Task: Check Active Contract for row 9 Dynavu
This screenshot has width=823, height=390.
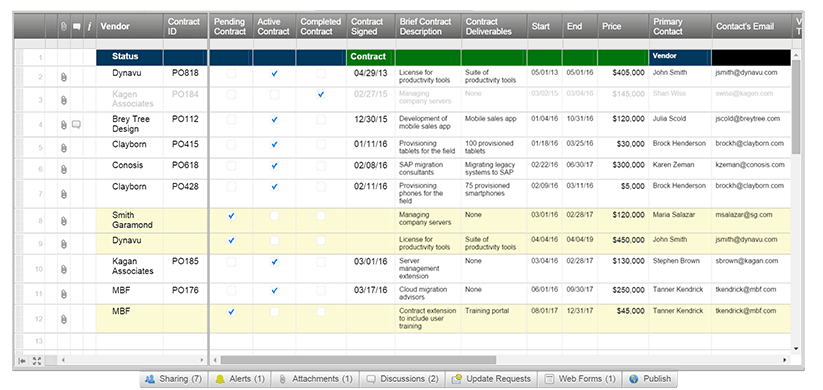Action: tap(274, 240)
